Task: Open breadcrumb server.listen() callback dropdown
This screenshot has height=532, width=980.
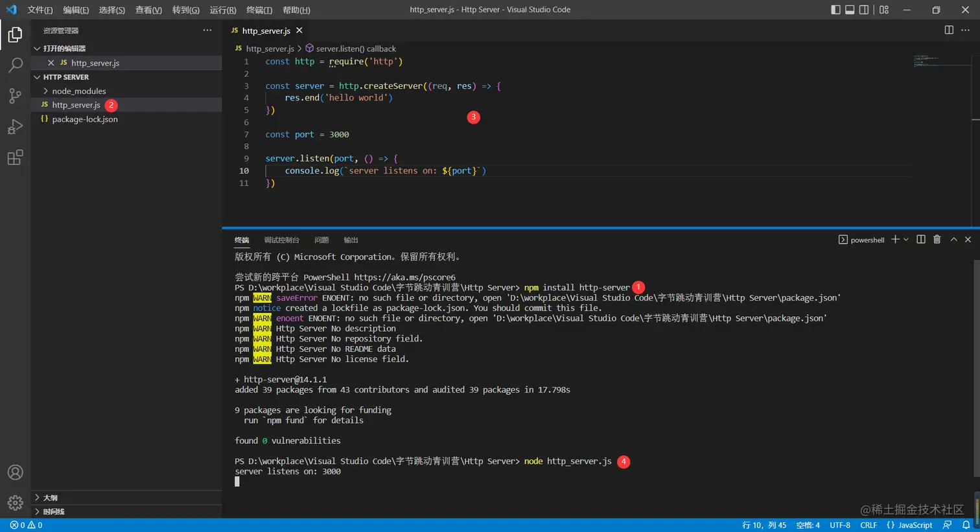Action: 351,49
